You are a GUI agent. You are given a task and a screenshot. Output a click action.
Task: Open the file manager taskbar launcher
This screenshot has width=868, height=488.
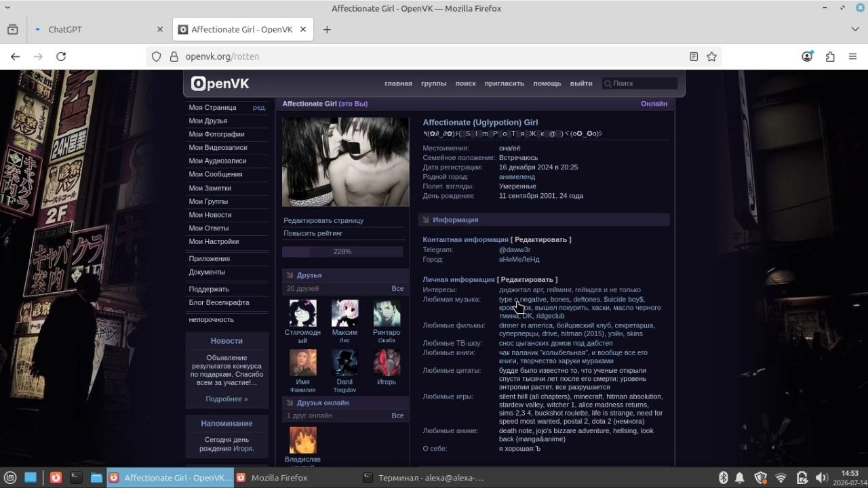(96, 478)
